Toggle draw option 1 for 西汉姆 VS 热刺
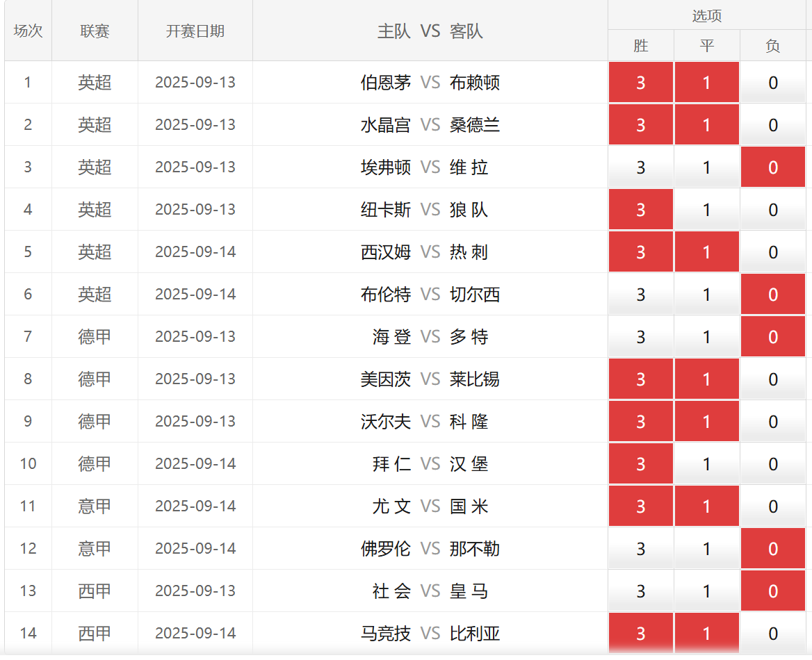Viewport: 812px width, 660px height. tap(707, 252)
